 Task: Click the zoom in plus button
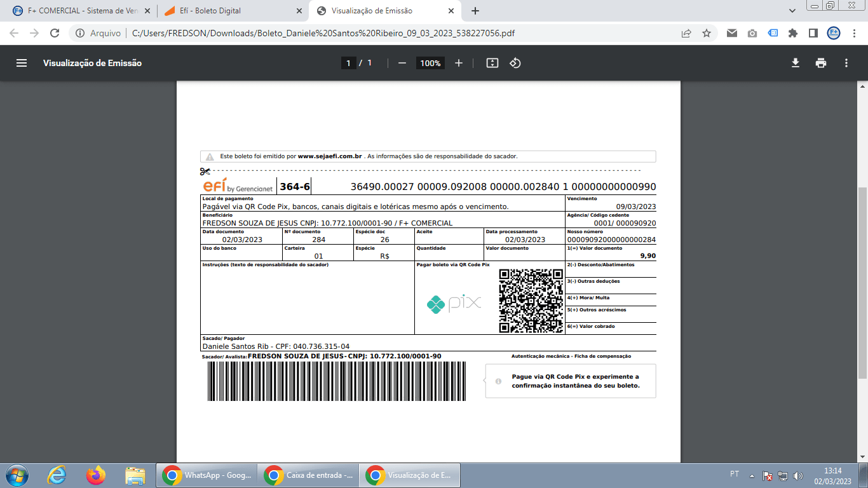click(x=459, y=63)
